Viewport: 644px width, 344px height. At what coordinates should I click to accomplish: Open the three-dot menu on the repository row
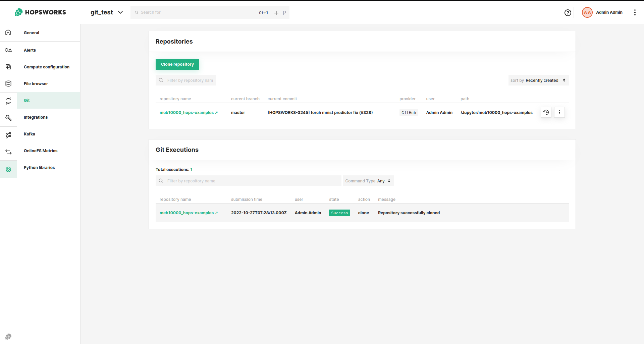click(x=559, y=112)
